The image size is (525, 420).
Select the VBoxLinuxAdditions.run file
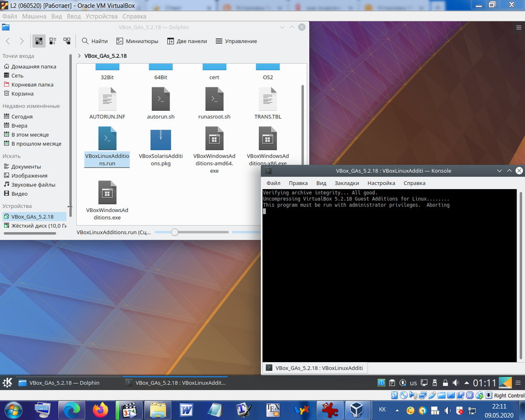pos(107,146)
